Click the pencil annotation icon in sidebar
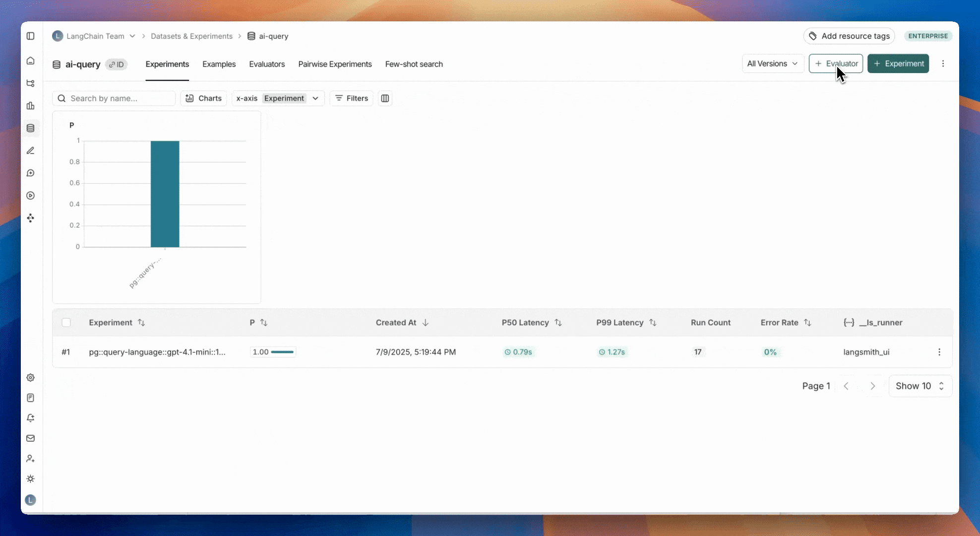Screen dimensions: 980x536 click(30, 151)
